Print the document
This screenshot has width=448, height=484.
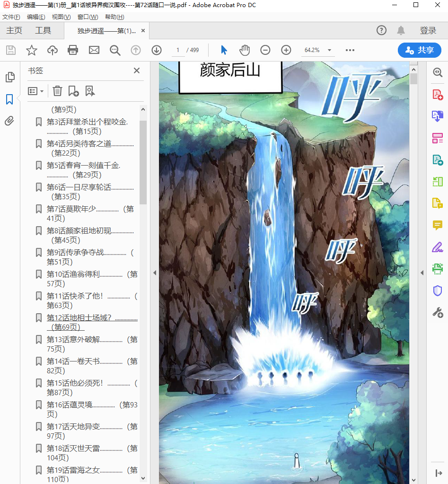(73, 50)
